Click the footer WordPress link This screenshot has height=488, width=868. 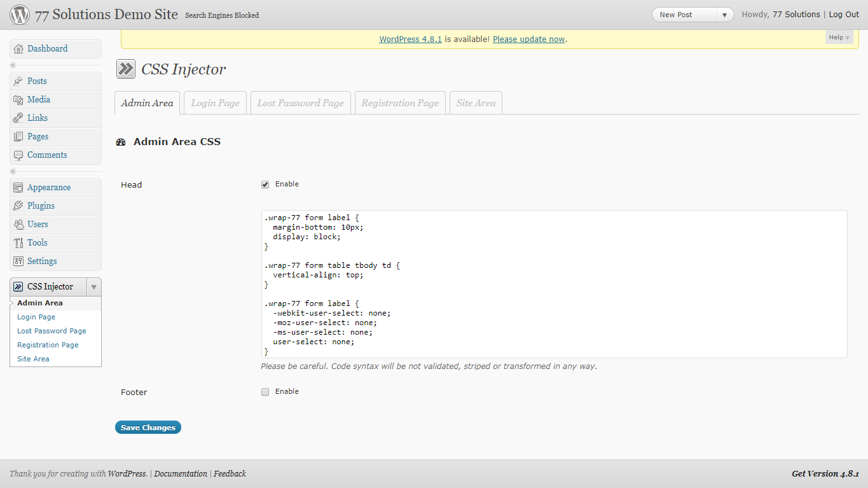tap(127, 474)
